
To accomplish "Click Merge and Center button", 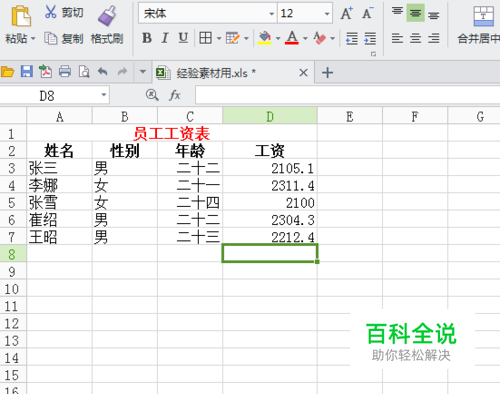I will click(479, 25).
